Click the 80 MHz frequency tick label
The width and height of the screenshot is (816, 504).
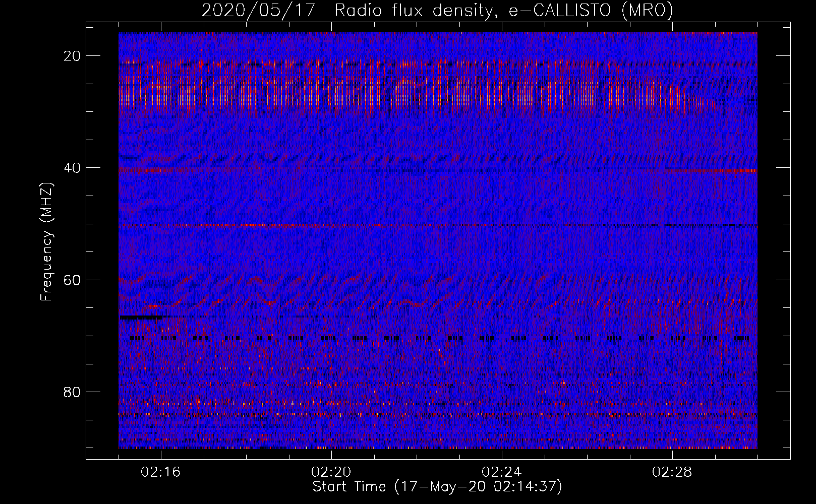pyautogui.click(x=72, y=392)
